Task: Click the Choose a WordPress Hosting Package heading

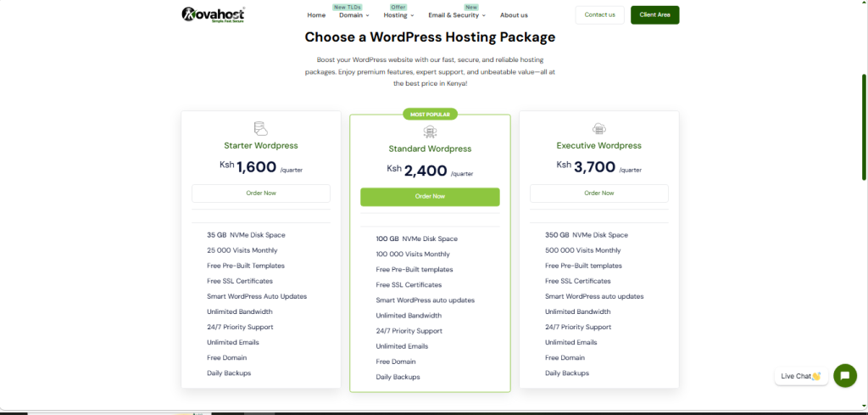Action: pyautogui.click(x=430, y=37)
